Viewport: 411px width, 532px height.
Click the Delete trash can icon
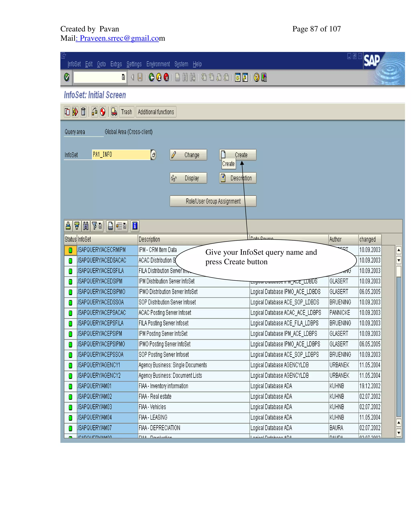pyautogui.click(x=83, y=112)
